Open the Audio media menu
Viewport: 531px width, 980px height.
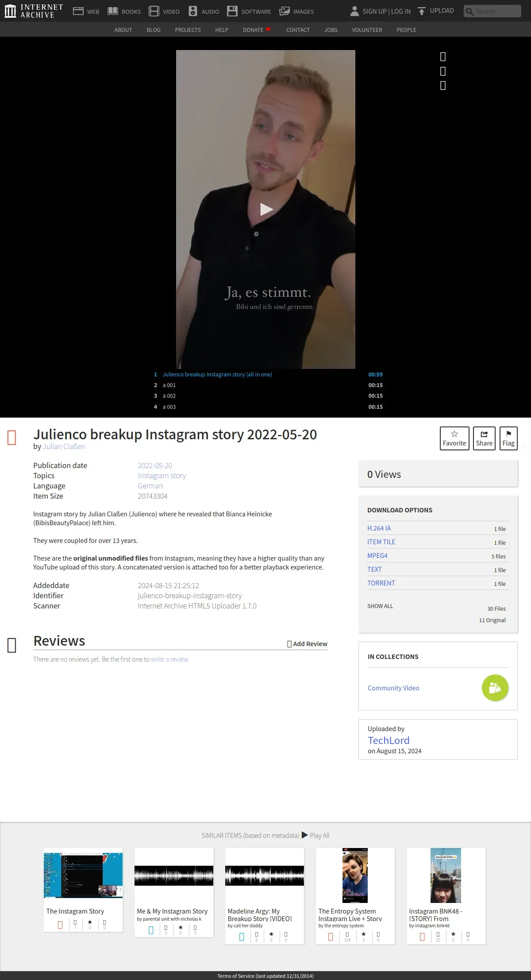pyautogui.click(x=204, y=12)
